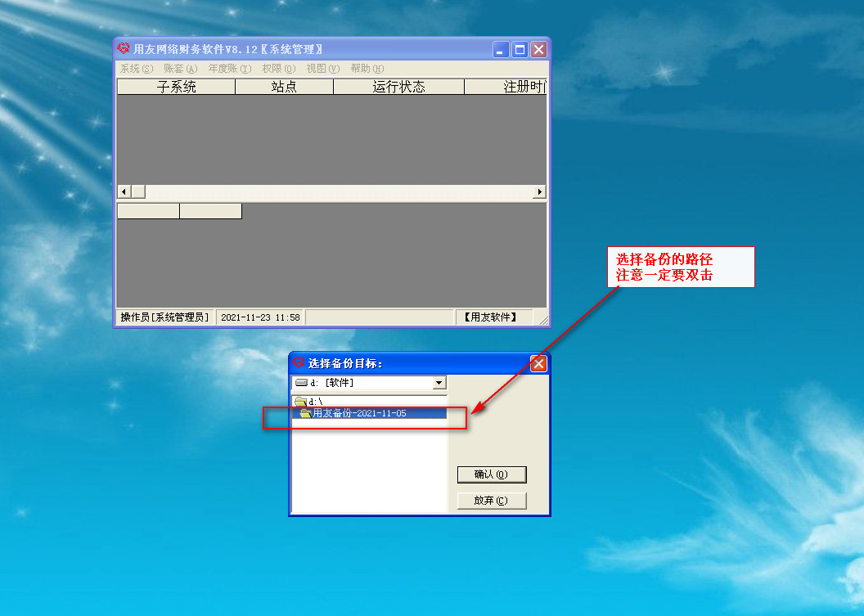Open the 系统 menu
864x616 pixels.
pyautogui.click(x=136, y=69)
